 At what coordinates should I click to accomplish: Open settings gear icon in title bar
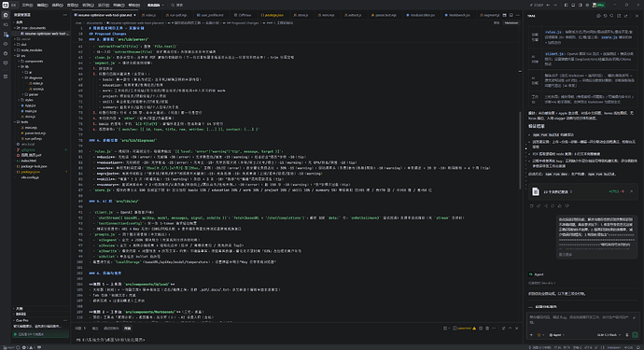coord(587,5)
